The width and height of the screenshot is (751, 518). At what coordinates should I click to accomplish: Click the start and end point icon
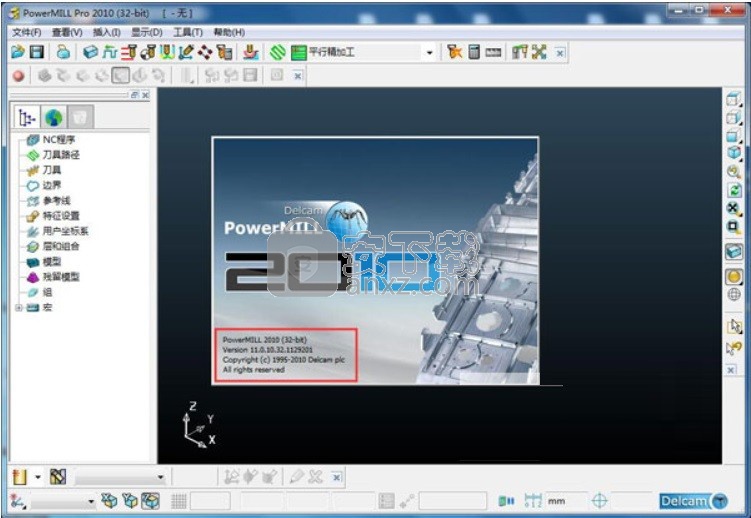pos(148,52)
